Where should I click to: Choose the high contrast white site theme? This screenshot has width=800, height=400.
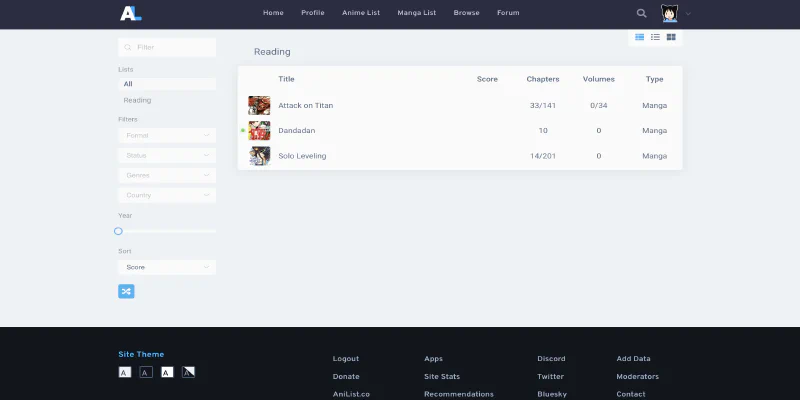point(167,372)
